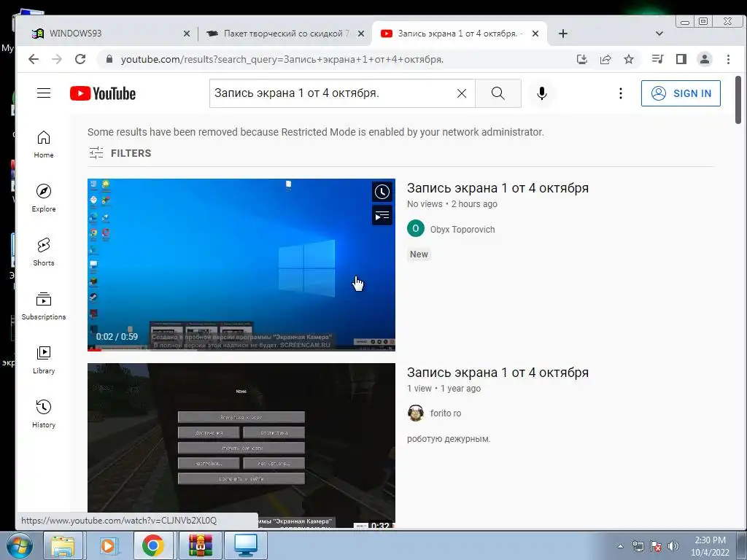Open Chrome media controls icon
Image resolution: width=747 pixels, height=560 pixels.
point(657,59)
